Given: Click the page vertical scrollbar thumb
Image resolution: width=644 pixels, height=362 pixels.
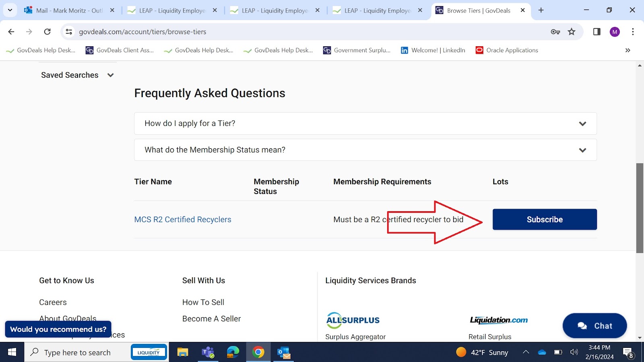Looking at the screenshot, I should (640, 208).
